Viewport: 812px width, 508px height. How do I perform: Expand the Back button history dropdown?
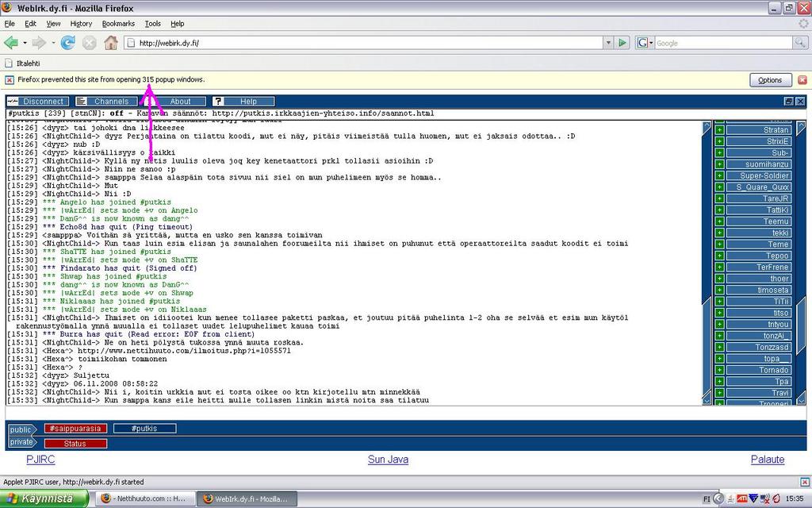click(x=25, y=43)
